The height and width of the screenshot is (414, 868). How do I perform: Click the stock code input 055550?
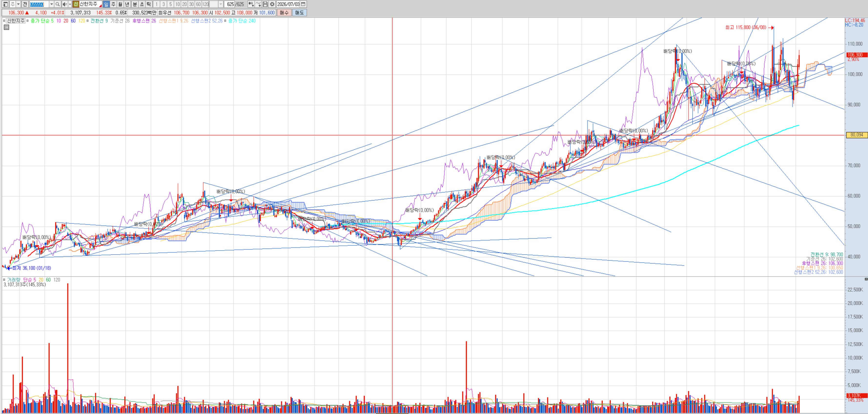point(39,4)
